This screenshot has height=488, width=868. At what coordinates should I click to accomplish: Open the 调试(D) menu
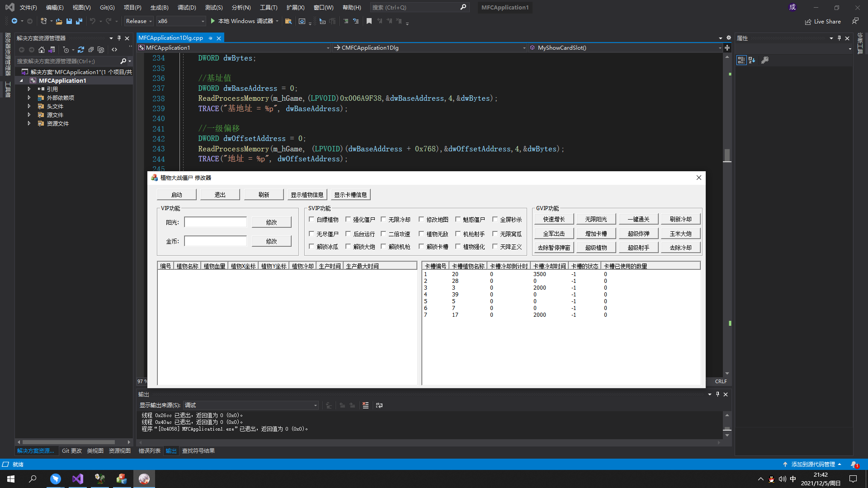point(187,8)
